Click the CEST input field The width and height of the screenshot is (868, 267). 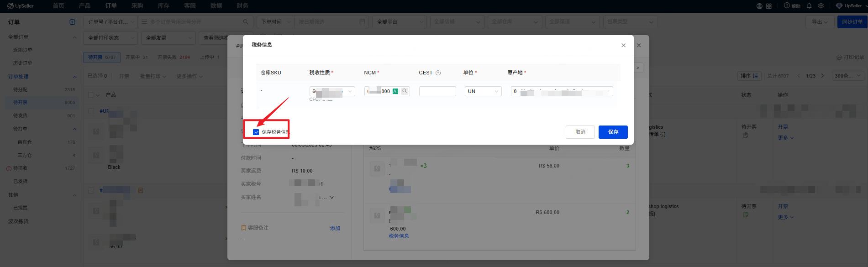[x=437, y=91]
